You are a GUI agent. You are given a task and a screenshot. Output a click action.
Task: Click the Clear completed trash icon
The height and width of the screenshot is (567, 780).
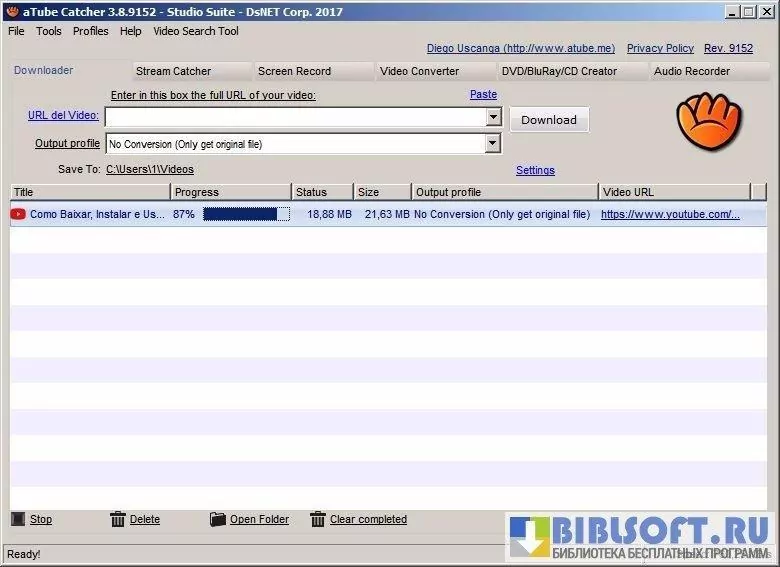(x=318, y=519)
